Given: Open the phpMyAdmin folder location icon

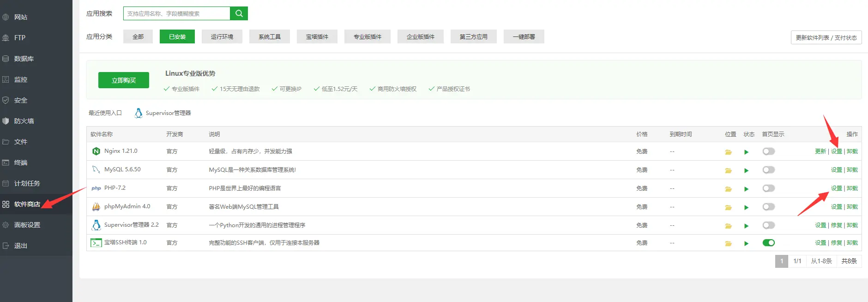Looking at the screenshot, I should coord(728,207).
